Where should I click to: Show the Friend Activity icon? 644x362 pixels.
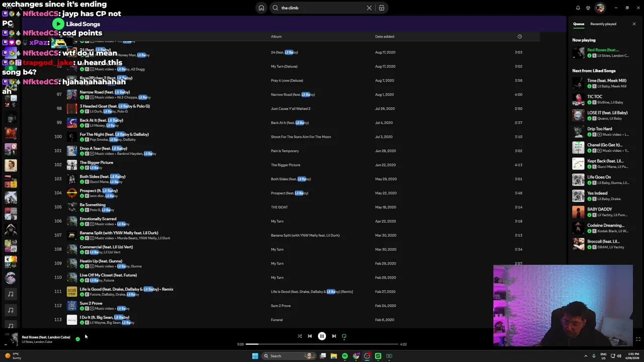pyautogui.click(x=588, y=8)
